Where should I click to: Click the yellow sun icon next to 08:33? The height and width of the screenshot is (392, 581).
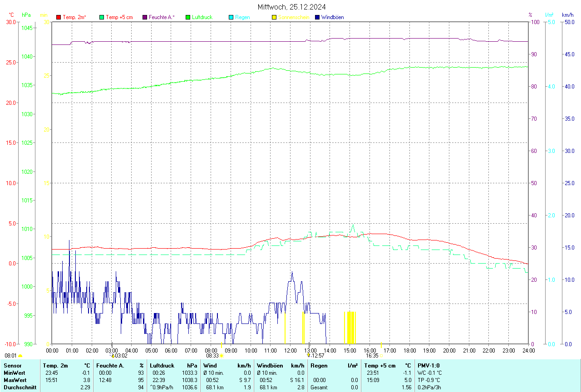coord(222,356)
